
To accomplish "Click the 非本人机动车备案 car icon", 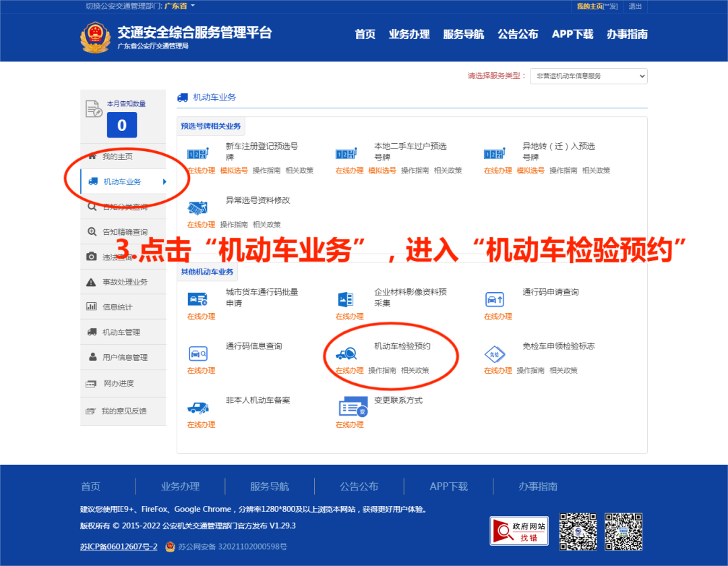I will (198, 408).
